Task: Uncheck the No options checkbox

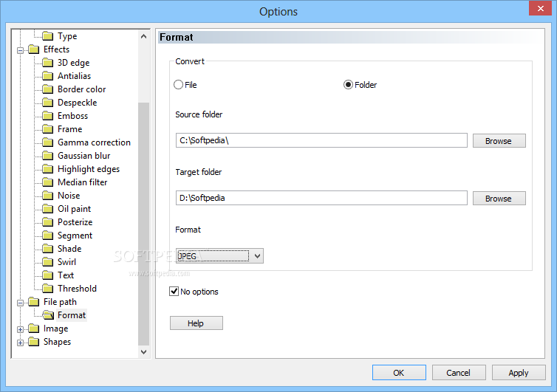Action: click(x=174, y=292)
